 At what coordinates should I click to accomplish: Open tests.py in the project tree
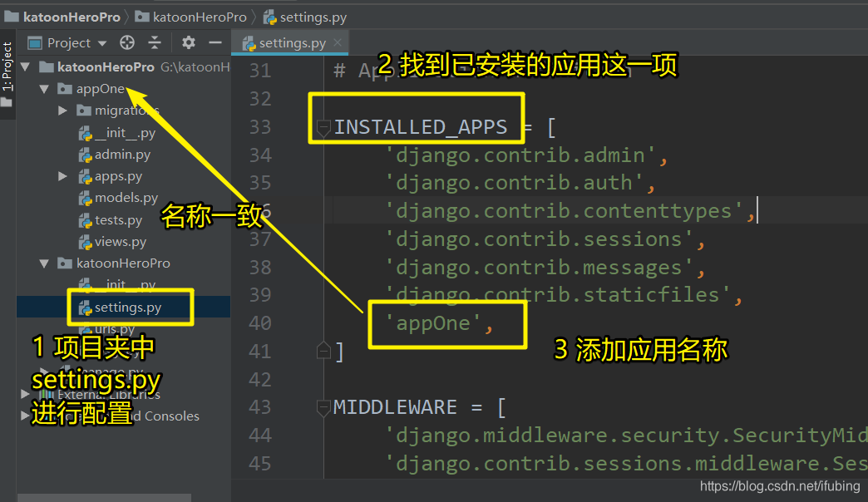(118, 220)
